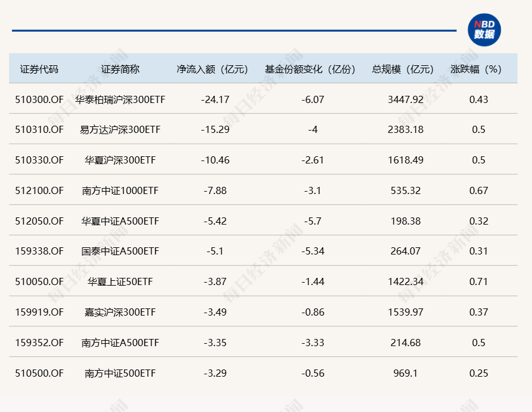Select 华夏中证A500ETF row name
The image size is (532, 412).
[120, 222]
